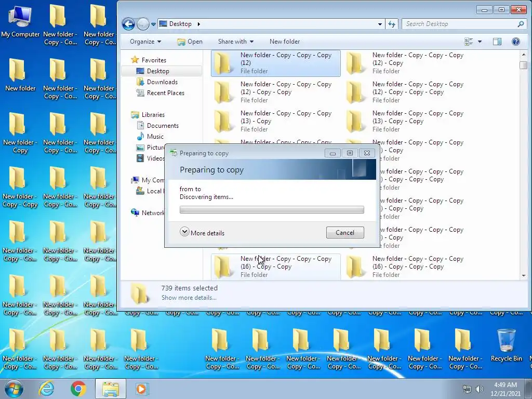
Task: Click the Network icon in navigation pane
Action: click(135, 212)
